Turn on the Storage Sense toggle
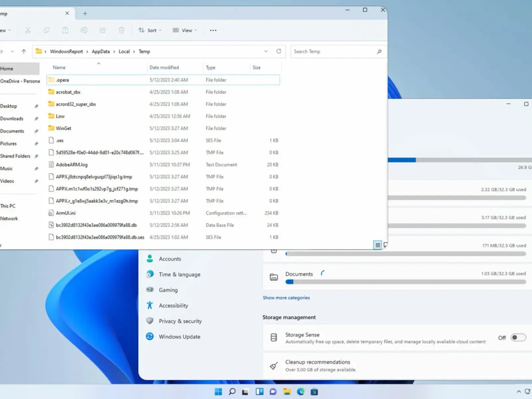The width and height of the screenshot is (532, 399). [x=518, y=337]
